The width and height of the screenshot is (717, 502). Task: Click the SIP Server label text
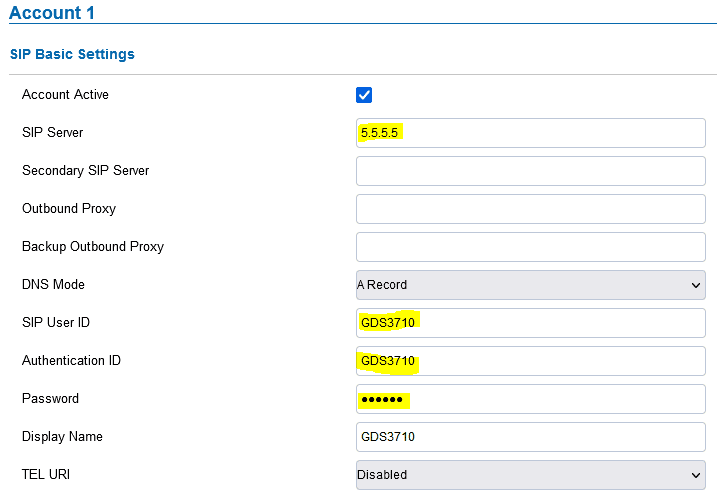click(53, 133)
